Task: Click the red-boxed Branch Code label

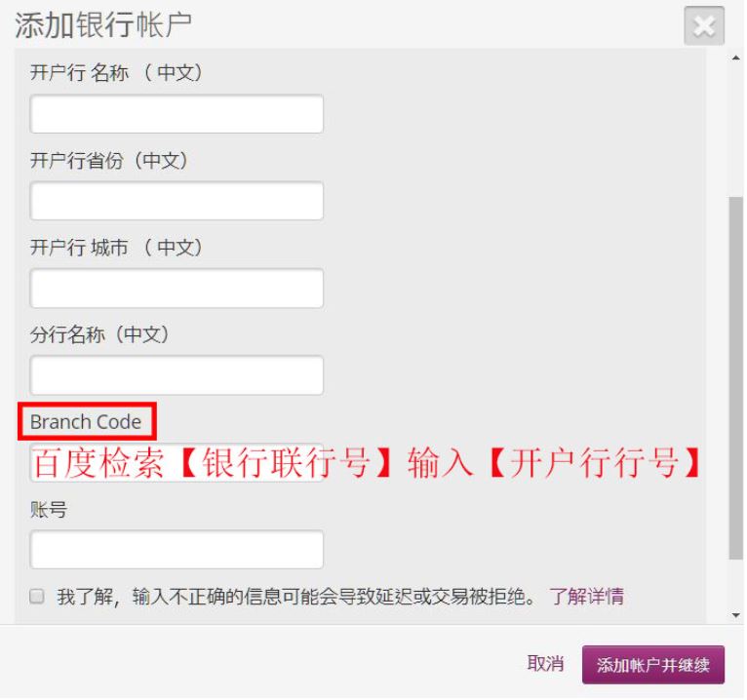Action: tap(86, 423)
